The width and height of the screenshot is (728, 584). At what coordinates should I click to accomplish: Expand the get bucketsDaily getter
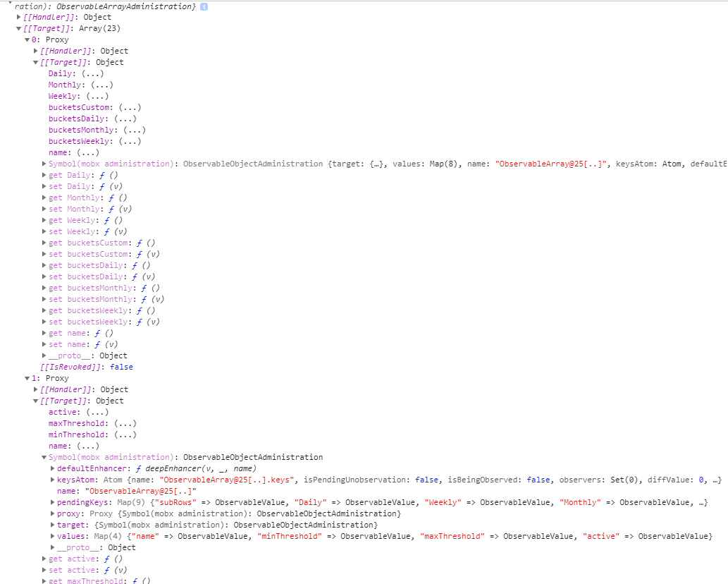(x=44, y=265)
